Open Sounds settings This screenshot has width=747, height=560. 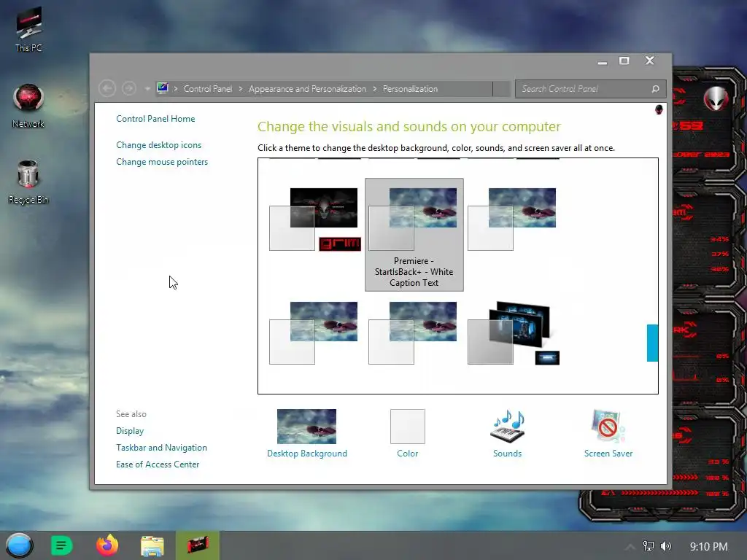(x=508, y=433)
